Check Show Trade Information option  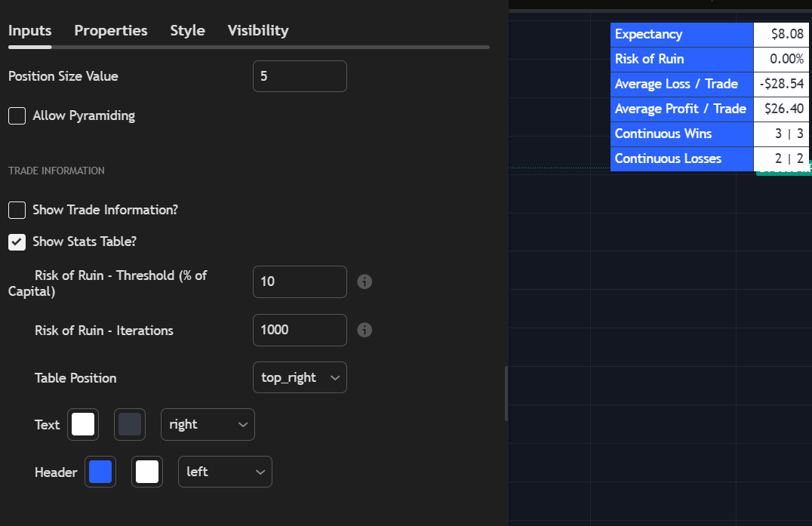[17, 210]
